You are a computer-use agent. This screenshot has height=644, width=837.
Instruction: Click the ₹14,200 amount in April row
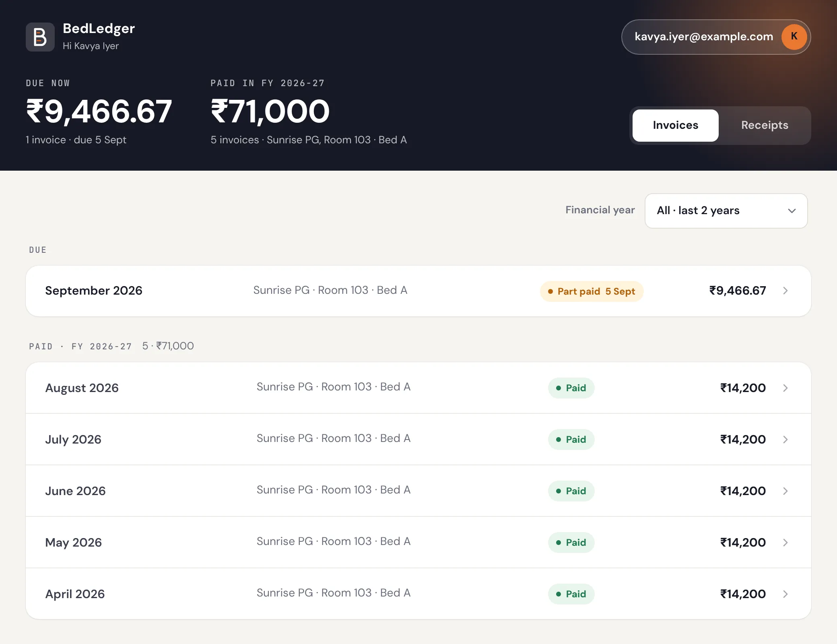tap(743, 594)
